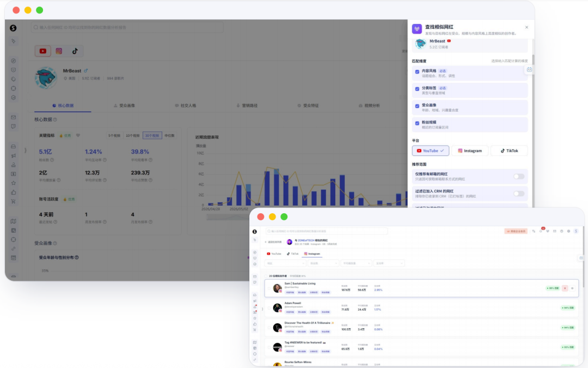Click the compass icon in back window sidebar
Viewport: 588px width, 368px height.
[14, 61]
